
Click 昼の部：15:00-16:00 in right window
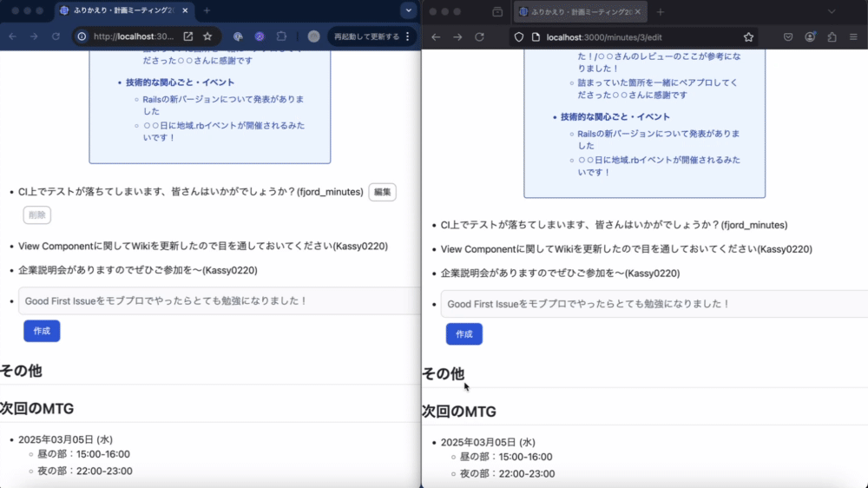506,457
